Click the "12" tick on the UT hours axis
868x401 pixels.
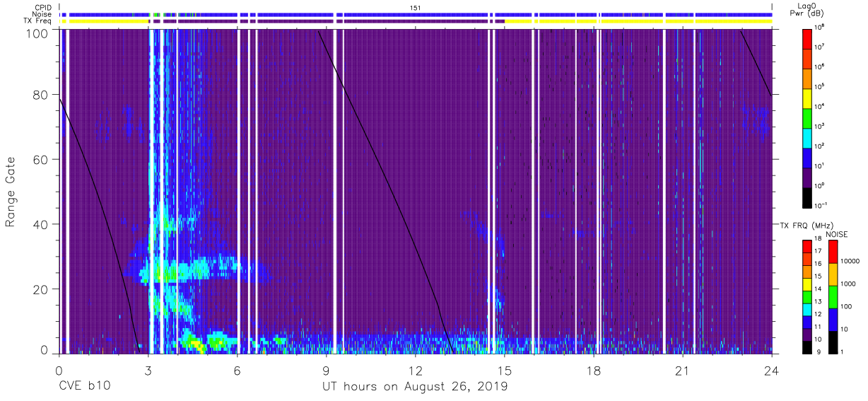click(x=415, y=370)
